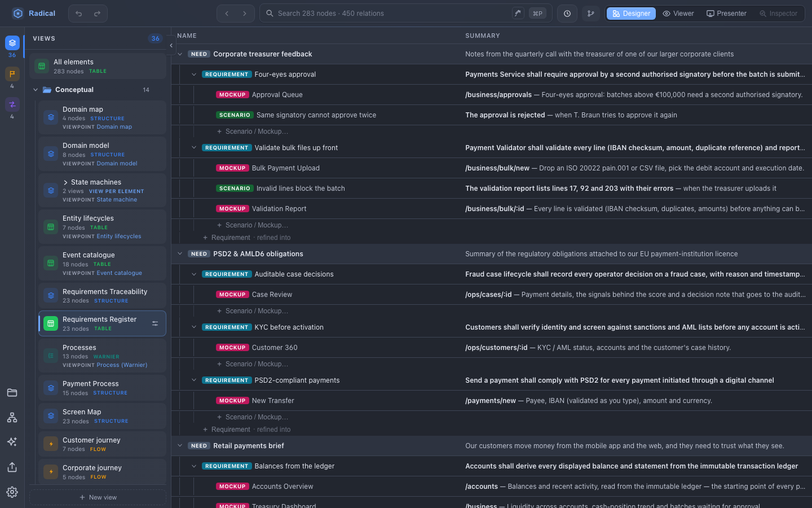Image resolution: width=812 pixels, height=508 pixels.
Task: Open the Event catalogue view
Action: pyautogui.click(x=102, y=264)
